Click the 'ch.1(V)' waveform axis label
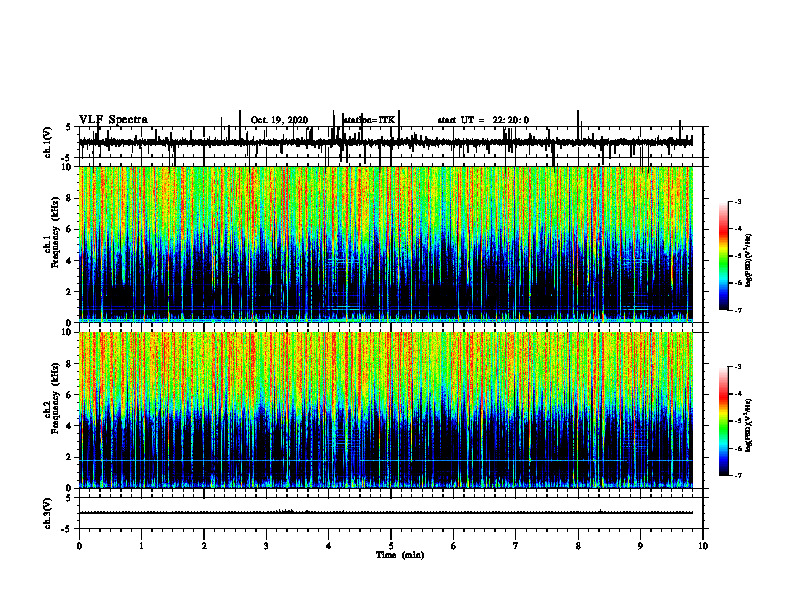 [48, 142]
